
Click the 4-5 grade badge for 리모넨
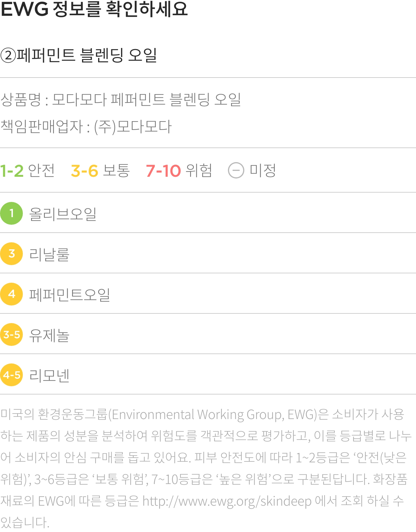[x=11, y=375]
